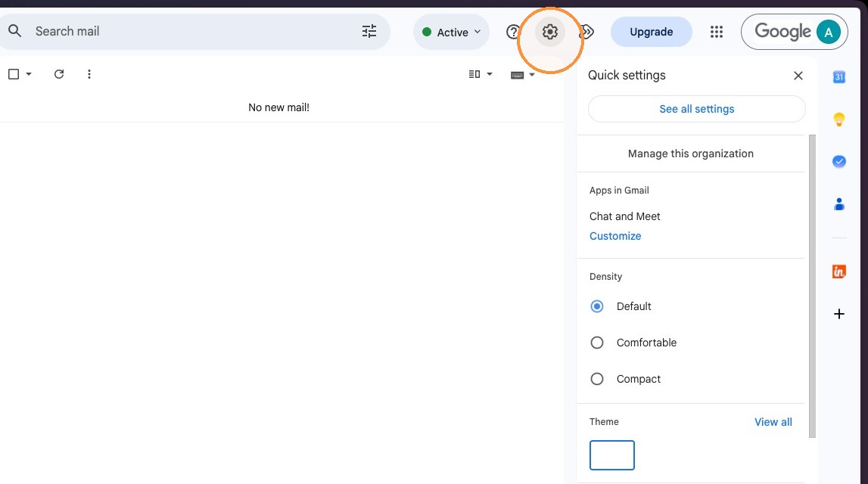This screenshot has width=868, height=484.
Task: Click the Customize link
Action: pyautogui.click(x=615, y=236)
